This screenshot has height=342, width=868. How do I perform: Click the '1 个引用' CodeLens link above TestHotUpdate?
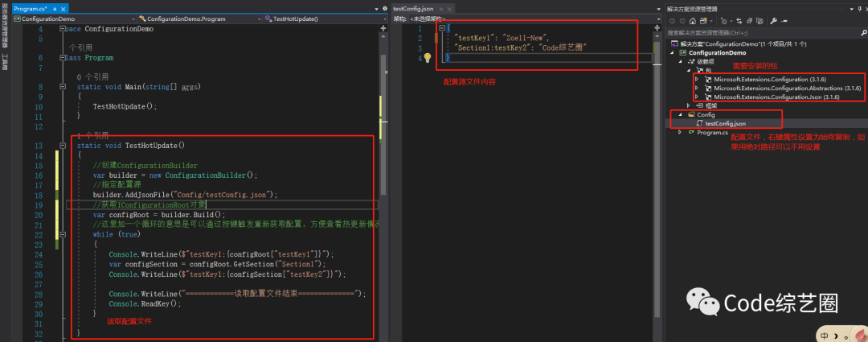click(93, 135)
